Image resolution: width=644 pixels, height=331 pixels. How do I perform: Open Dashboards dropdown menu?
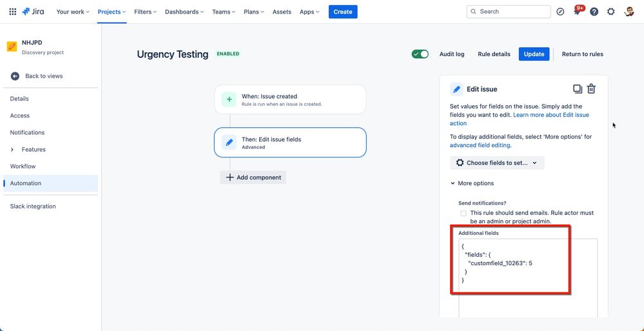click(184, 12)
